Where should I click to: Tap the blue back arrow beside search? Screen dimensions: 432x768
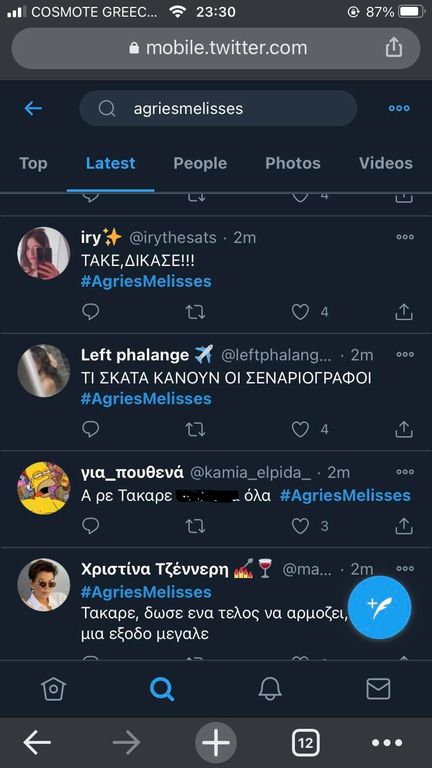coord(33,108)
